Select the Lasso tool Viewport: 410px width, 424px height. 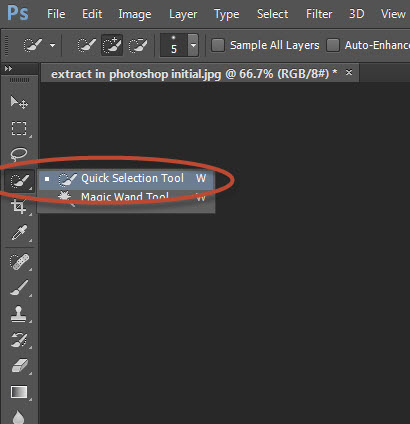coord(19,154)
